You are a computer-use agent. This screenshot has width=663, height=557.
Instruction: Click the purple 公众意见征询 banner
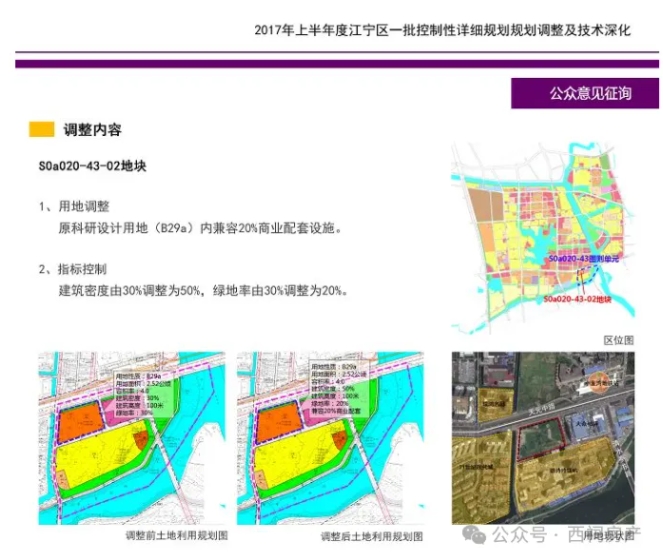pyautogui.click(x=585, y=93)
